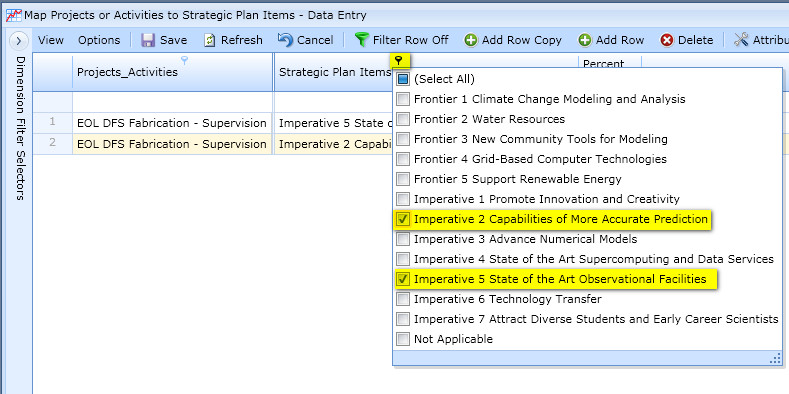Click the Dimension Filter Selectors vertical label
This screenshot has height=394, width=789.
[x=20, y=128]
